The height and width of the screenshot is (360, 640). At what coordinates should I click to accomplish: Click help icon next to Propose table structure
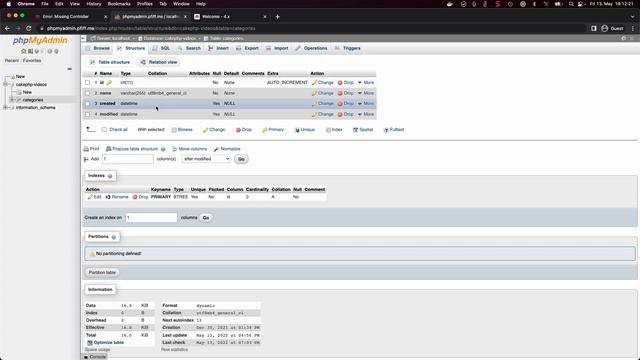[x=163, y=149]
